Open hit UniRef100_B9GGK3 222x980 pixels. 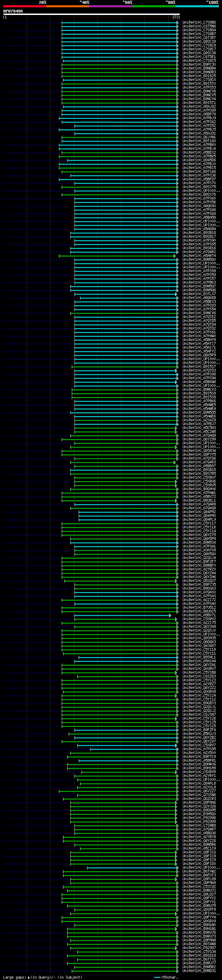pos(199,589)
